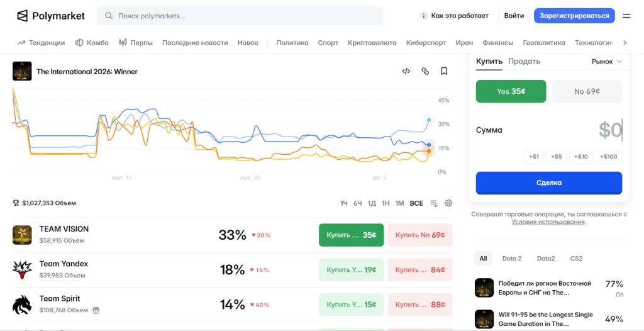Click The International 2026 market thumbnail
The height and width of the screenshot is (331, 644).
pyautogui.click(x=22, y=70)
